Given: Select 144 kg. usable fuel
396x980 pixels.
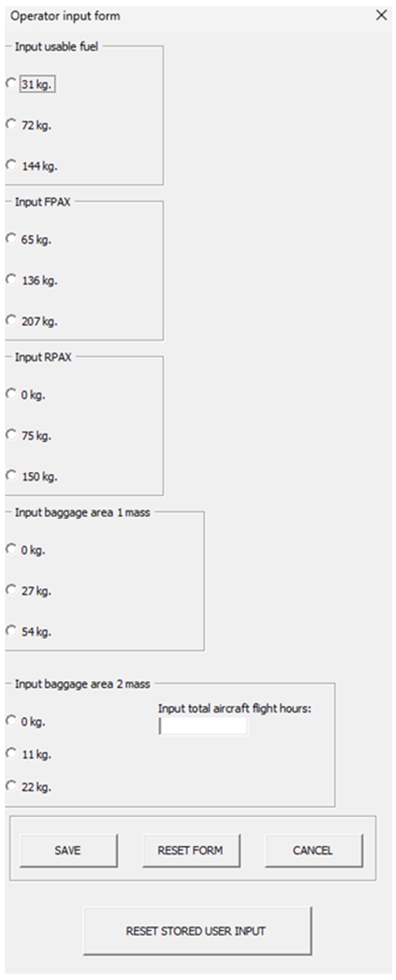Looking at the screenshot, I should 11,165.
